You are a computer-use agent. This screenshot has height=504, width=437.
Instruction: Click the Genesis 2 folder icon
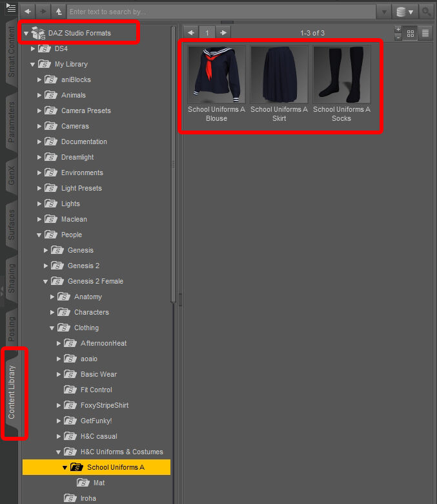tap(57, 266)
